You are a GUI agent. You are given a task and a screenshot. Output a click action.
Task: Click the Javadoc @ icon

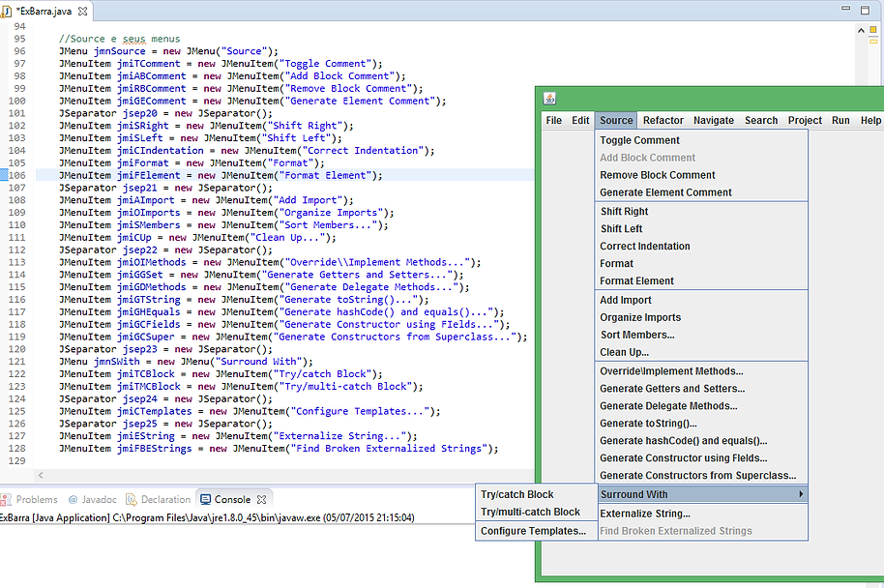click(73, 499)
